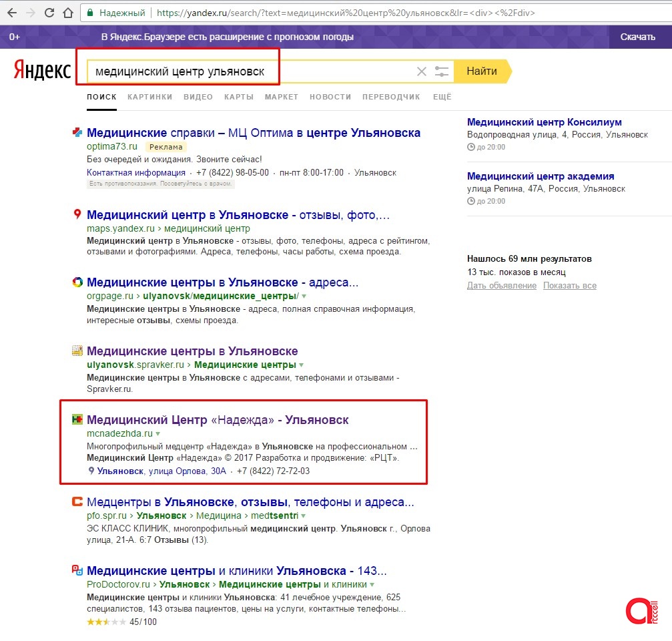This screenshot has height=641, width=672.
Task: Open Медицинский Центр «Надежда» result title
Action: (218, 420)
